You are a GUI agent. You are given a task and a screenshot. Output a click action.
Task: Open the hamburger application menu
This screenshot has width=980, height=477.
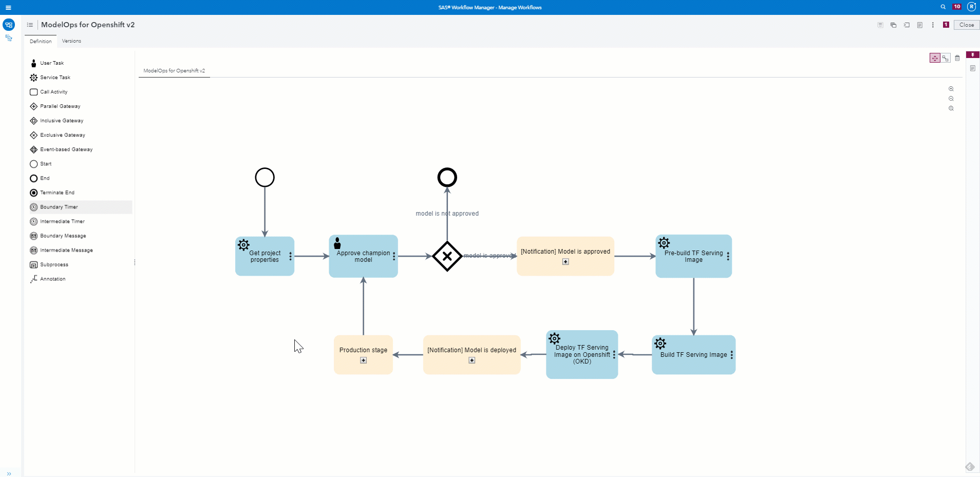click(x=8, y=7)
